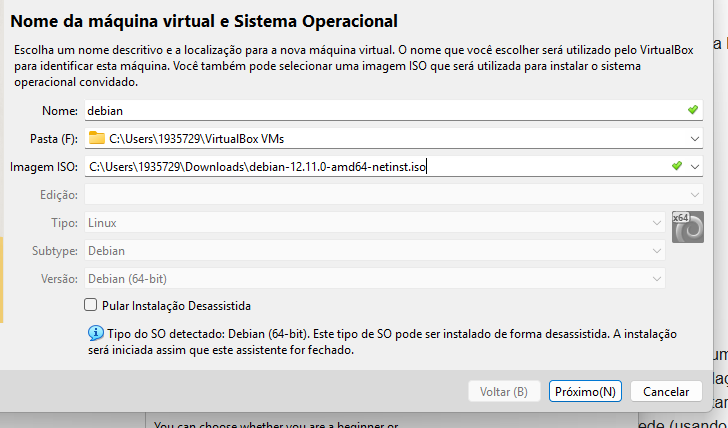Click the Cancelar button

(666, 391)
